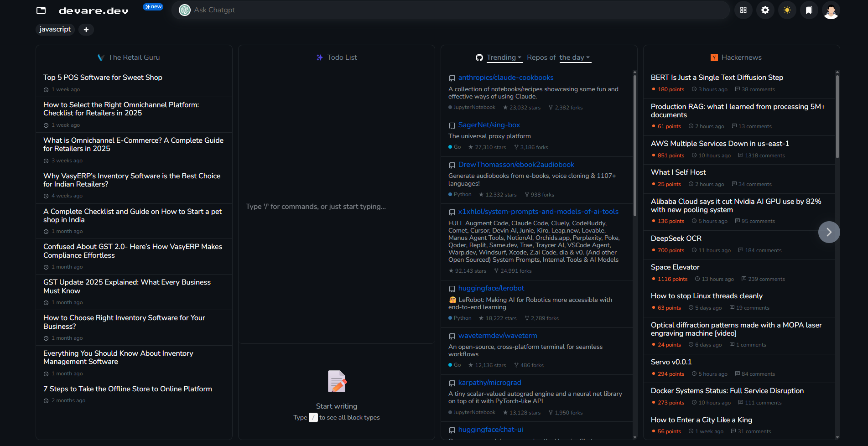Open 'Docker Systems Status: Full Service Disruption'
This screenshot has height=446, width=868.
point(727,391)
